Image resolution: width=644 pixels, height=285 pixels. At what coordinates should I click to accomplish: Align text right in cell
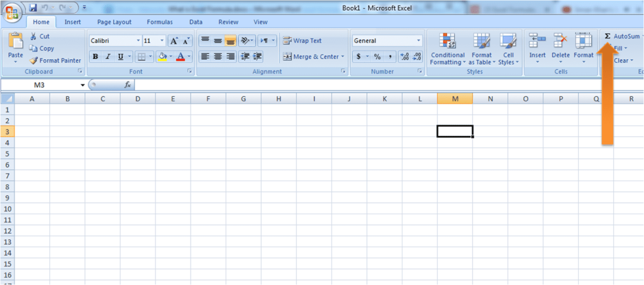tap(230, 57)
